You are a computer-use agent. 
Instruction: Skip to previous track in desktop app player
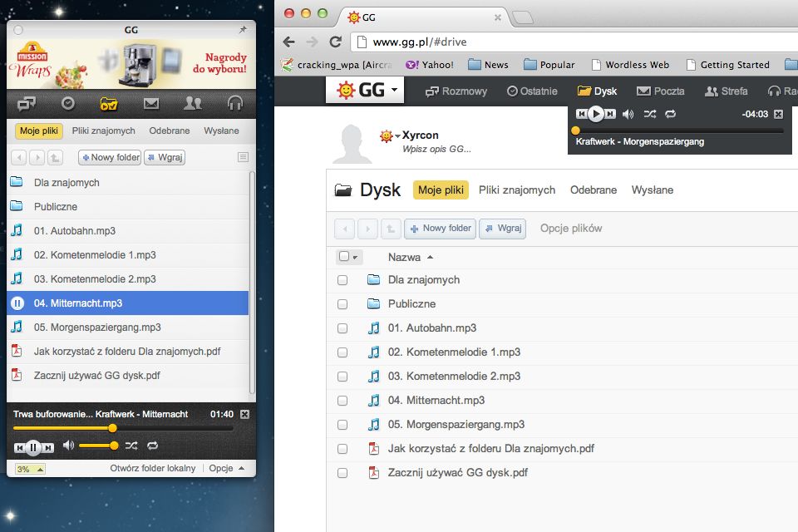(19, 447)
